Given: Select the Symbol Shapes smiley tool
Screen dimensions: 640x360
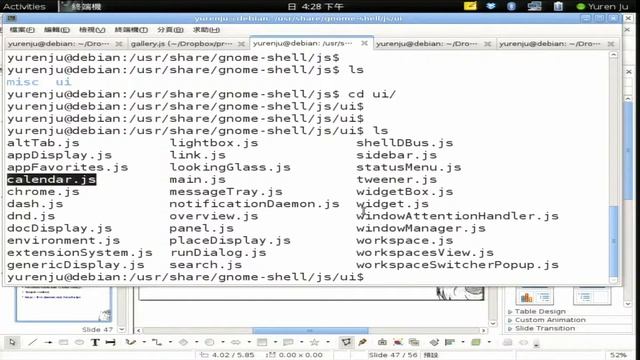Looking at the screenshot, I should pyautogui.click(x=209, y=342).
